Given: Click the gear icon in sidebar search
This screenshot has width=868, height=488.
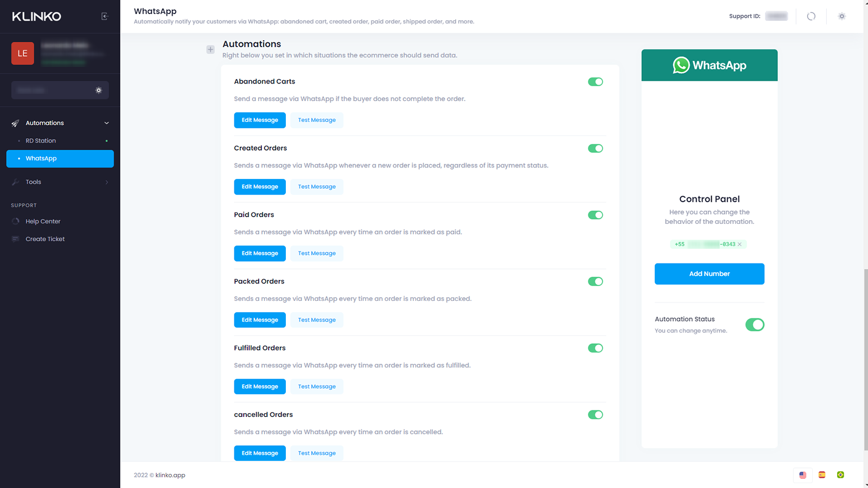Looking at the screenshot, I should pyautogui.click(x=99, y=91).
